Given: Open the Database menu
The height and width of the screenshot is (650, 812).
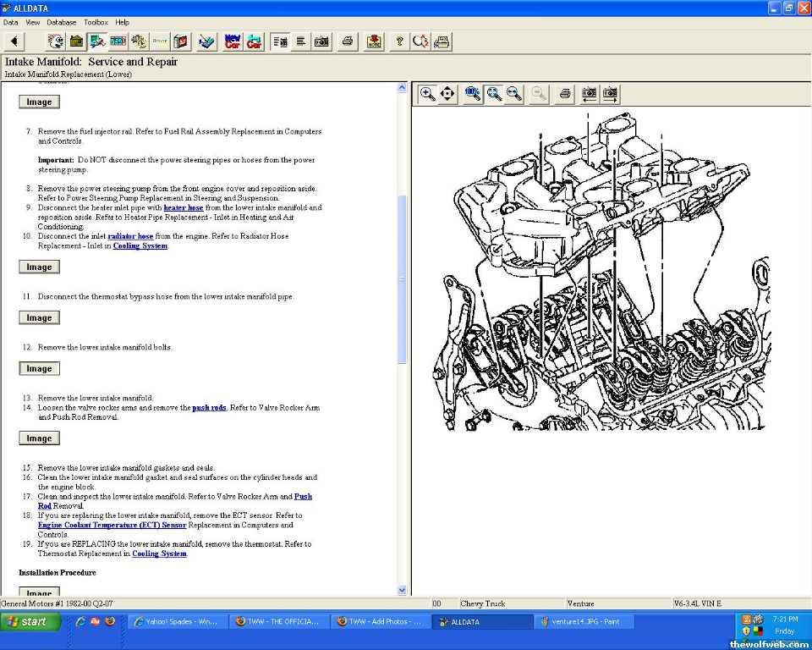Looking at the screenshot, I should [x=61, y=22].
